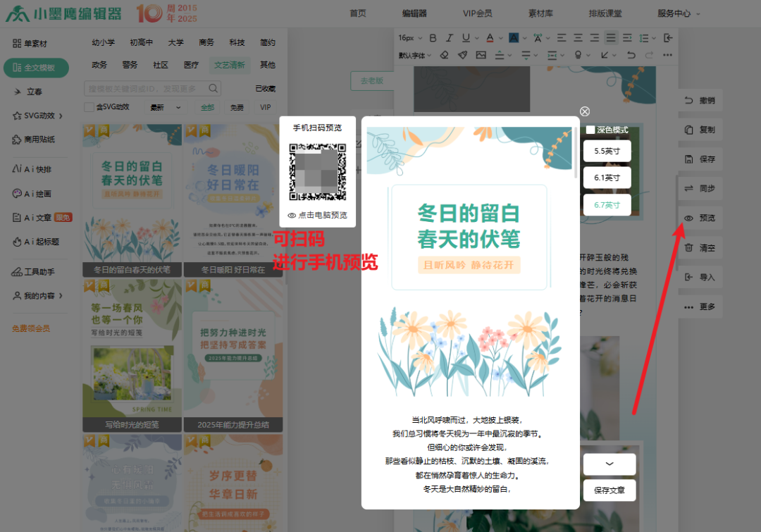Close the preview popup with X icon

pos(584,111)
